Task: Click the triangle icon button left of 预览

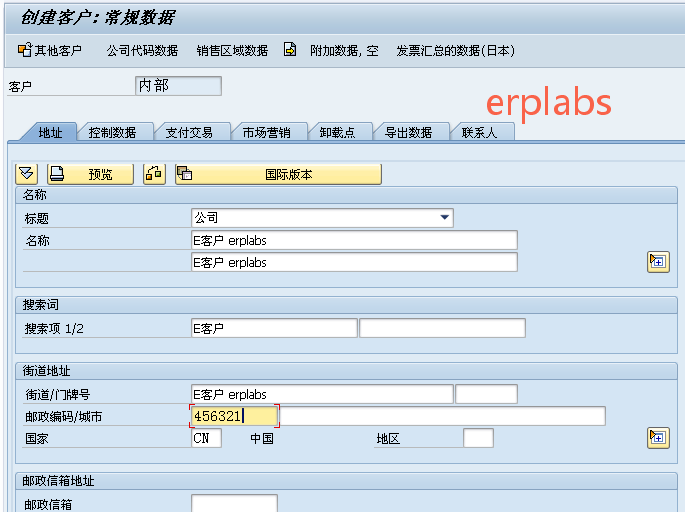Action: 26,174
